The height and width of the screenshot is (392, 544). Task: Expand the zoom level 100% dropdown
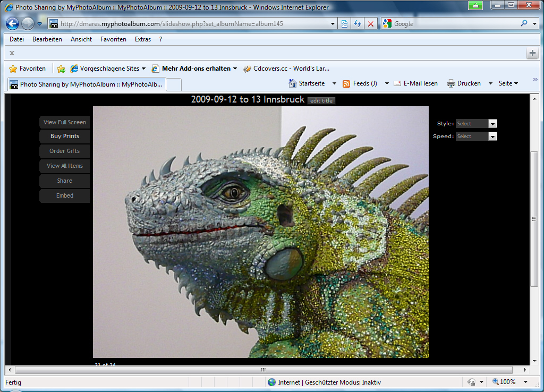[525, 382]
